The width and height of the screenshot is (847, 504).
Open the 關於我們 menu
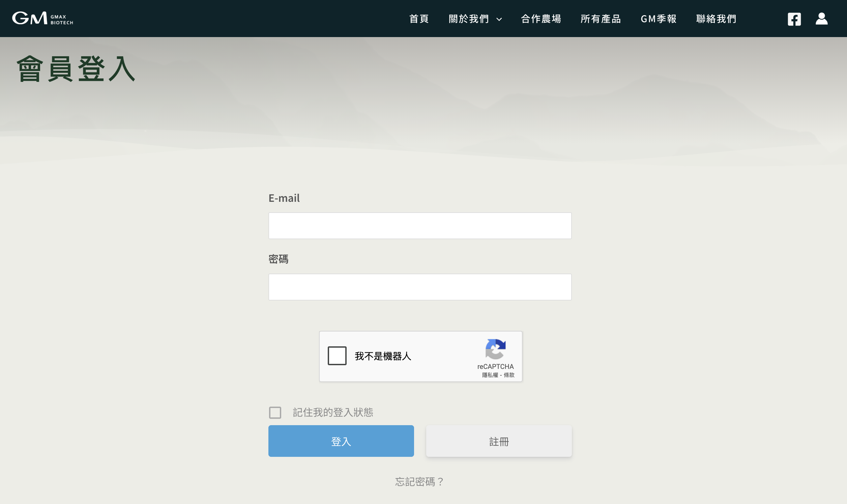(x=469, y=19)
